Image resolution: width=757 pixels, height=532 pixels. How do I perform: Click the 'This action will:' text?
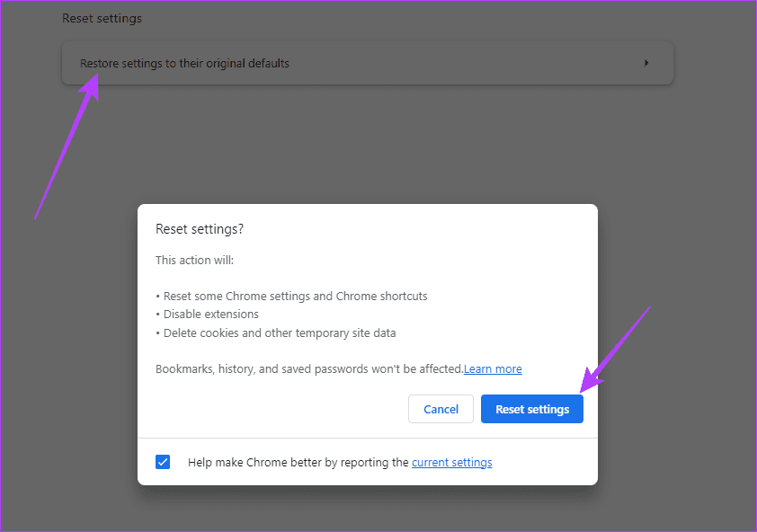pyautogui.click(x=194, y=261)
